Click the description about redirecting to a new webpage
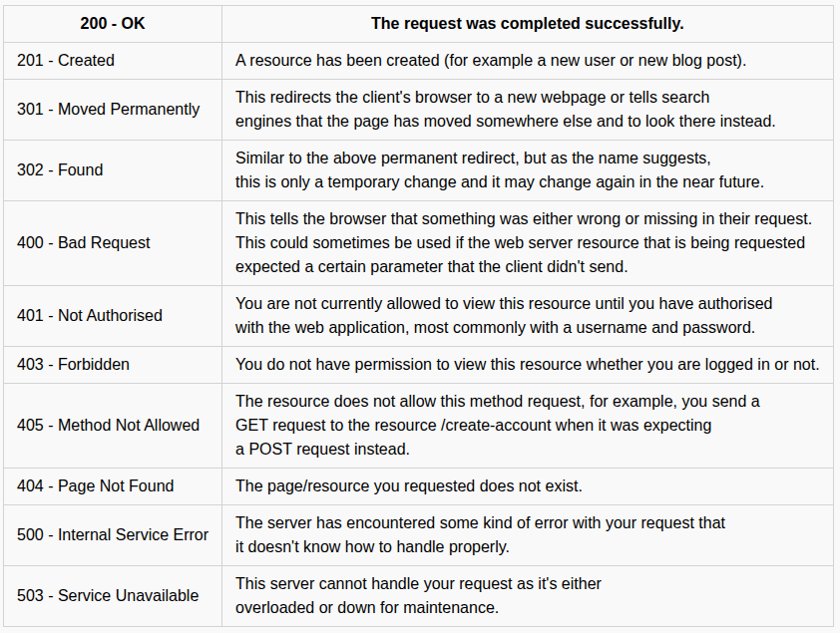The image size is (840, 633). pyautogui.click(x=505, y=110)
